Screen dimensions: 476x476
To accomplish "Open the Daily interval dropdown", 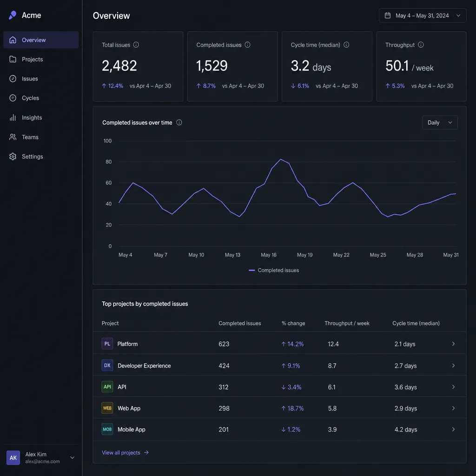I will pos(440,122).
